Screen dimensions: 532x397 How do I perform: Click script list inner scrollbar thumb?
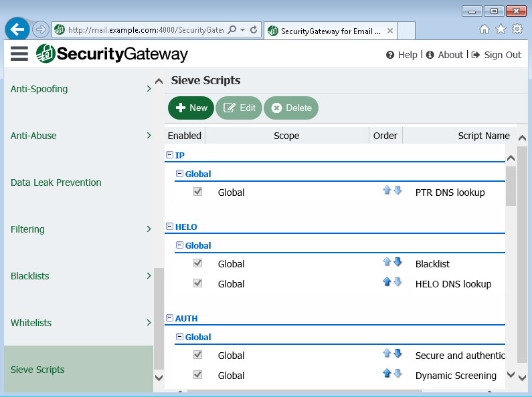pyautogui.click(x=511, y=186)
